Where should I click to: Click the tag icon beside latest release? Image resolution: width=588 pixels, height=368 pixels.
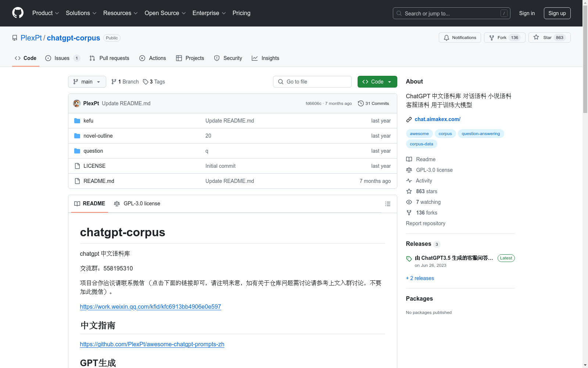pyautogui.click(x=409, y=259)
